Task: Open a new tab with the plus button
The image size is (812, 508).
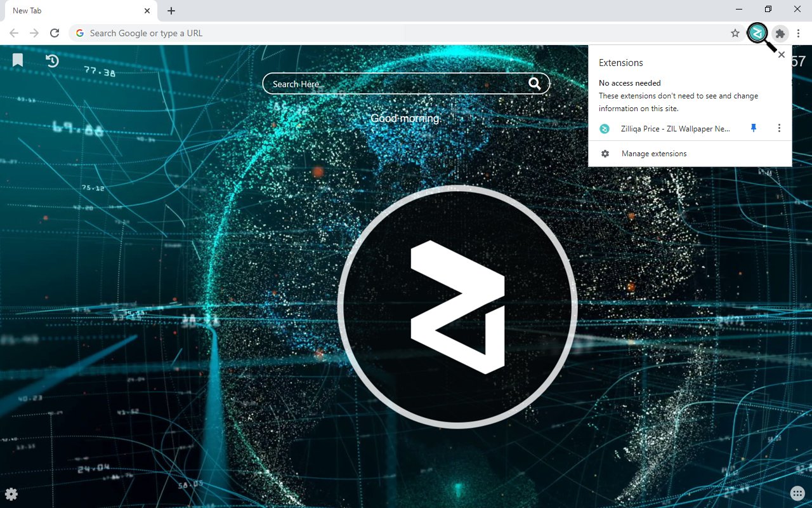Action: pos(171,11)
